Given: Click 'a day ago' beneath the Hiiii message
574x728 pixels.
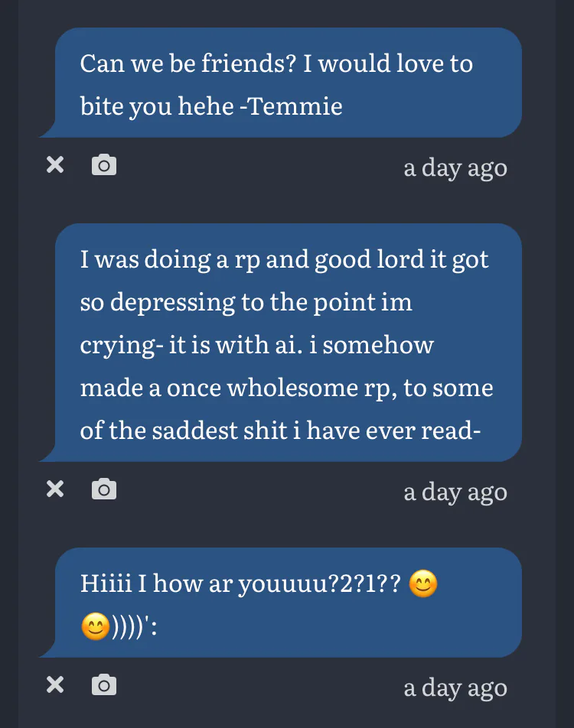Looking at the screenshot, I should click(455, 687).
